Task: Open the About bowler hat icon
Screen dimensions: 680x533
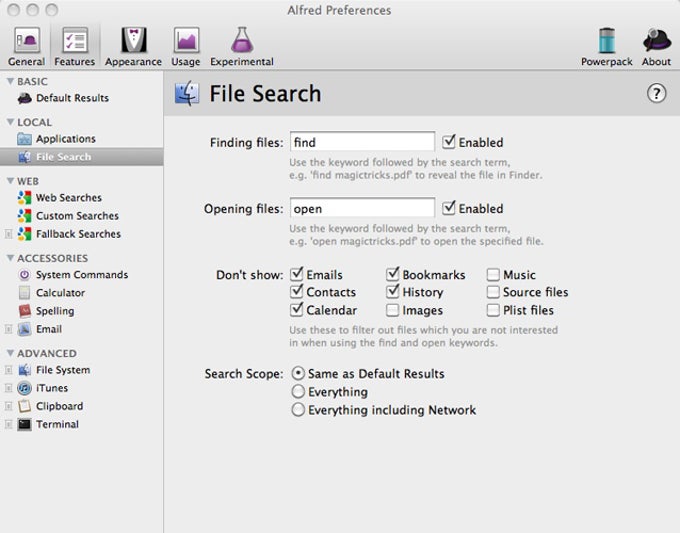Action: point(657,41)
